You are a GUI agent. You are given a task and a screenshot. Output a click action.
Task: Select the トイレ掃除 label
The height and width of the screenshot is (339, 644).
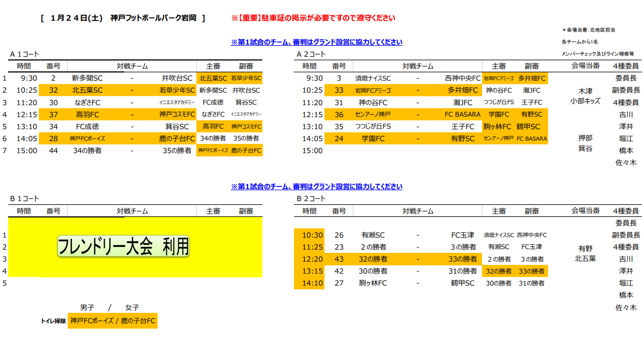pos(53,322)
